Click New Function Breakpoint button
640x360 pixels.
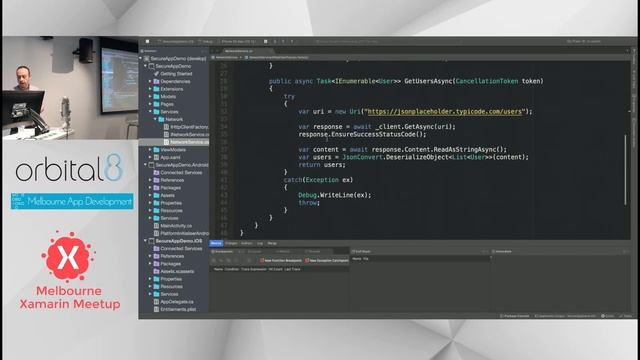point(281,260)
